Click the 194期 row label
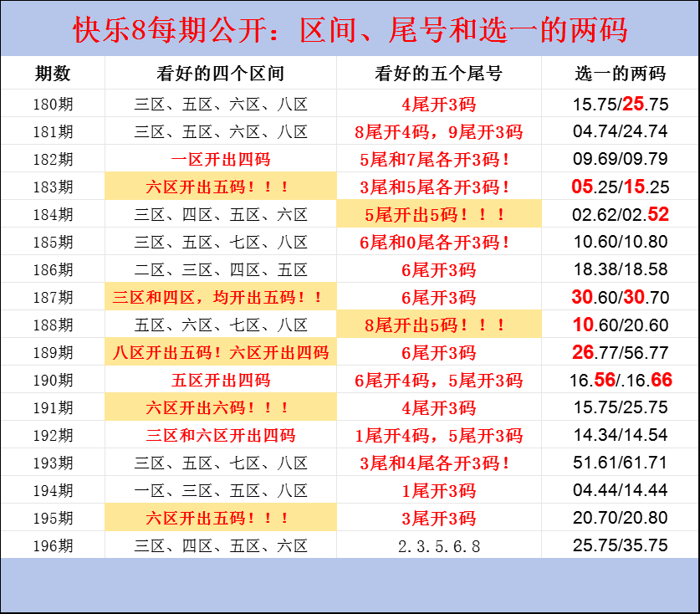700x614 pixels. click(53, 491)
